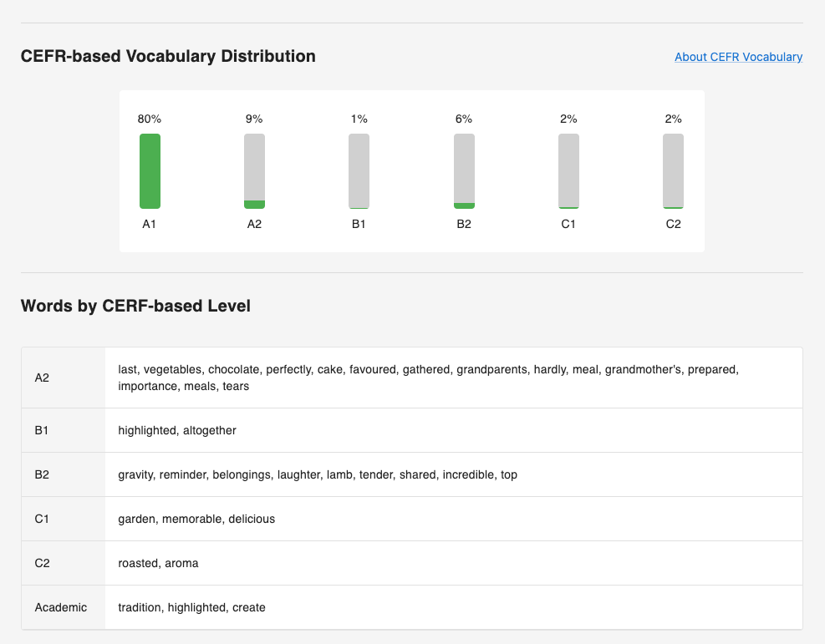Select the A2 row header in the words table
Image resolution: width=825 pixels, height=644 pixels.
tap(64, 378)
